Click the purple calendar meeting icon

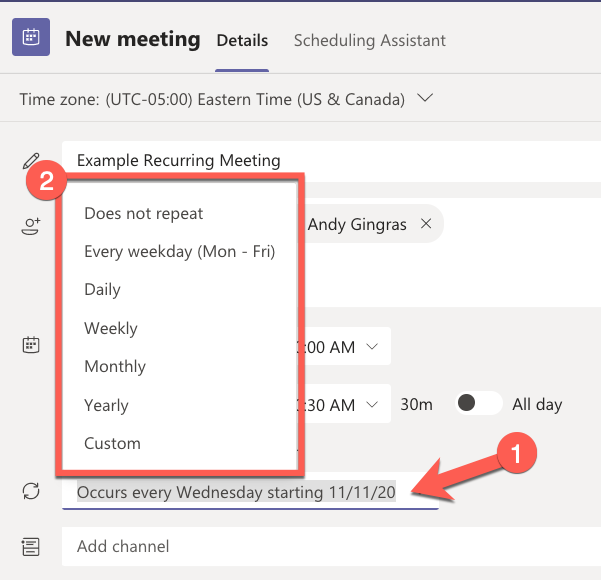click(x=31, y=37)
